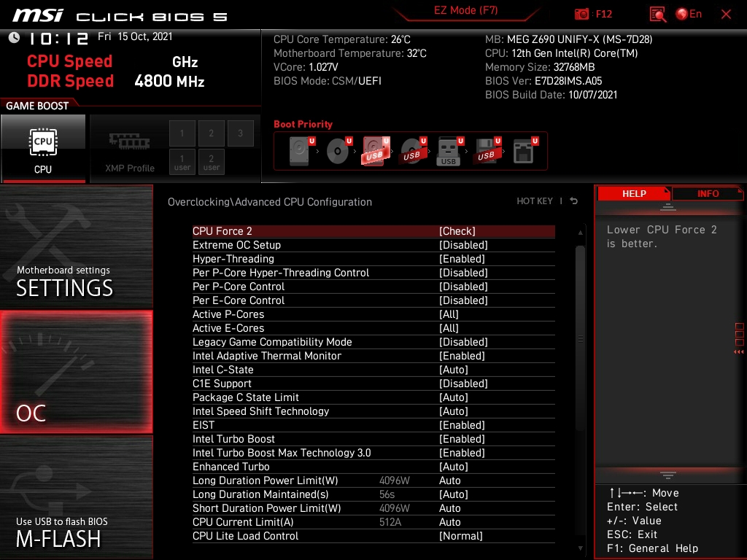Open CPU Lite Load Control Normal dropdown
Screen dimensions: 747x560
click(460, 536)
